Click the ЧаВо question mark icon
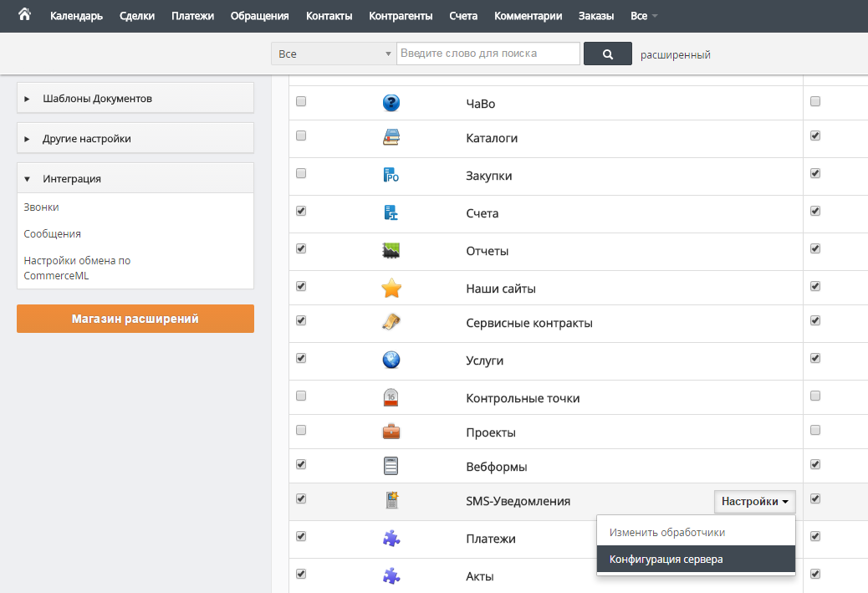The height and width of the screenshot is (593, 868). 391,103
